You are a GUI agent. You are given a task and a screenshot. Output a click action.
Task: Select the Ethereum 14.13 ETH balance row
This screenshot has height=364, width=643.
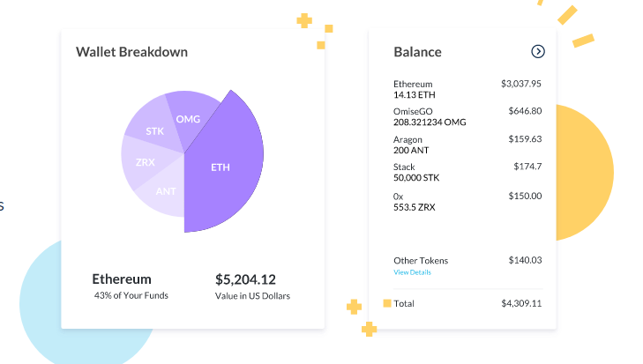click(x=413, y=89)
